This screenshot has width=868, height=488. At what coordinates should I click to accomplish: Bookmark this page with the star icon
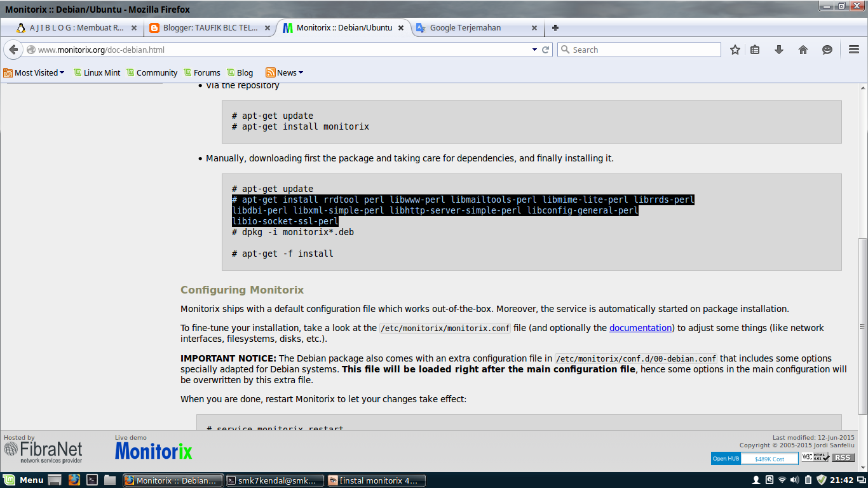click(735, 50)
